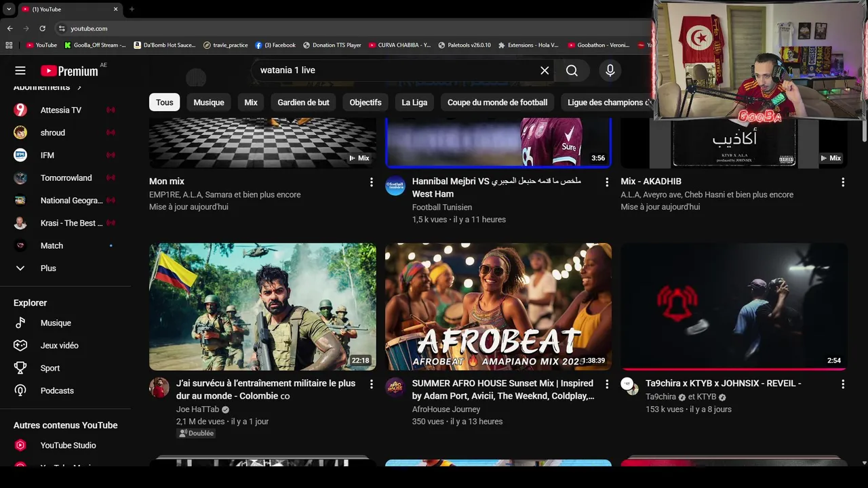868x488 pixels.
Task: Open Podcasts icon in sidebar
Action: tap(20, 390)
